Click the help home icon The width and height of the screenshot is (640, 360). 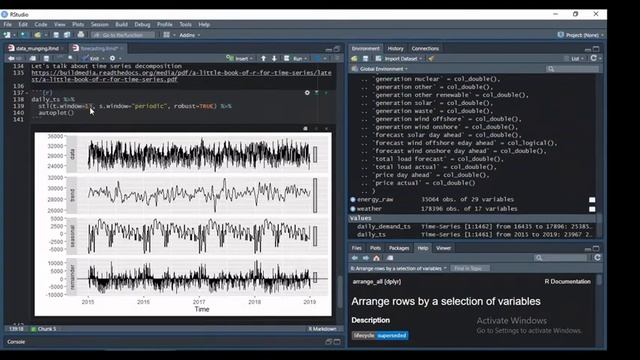(376, 258)
